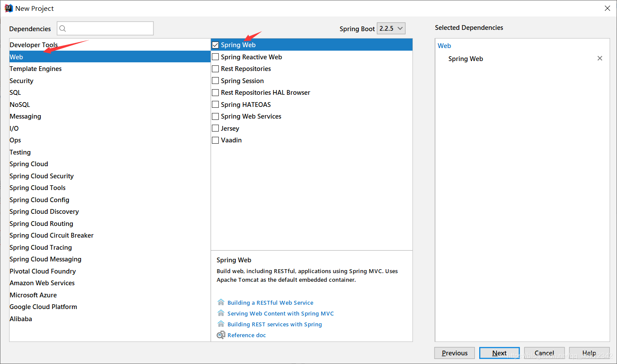Open Building REST services with Spring link
This screenshot has height=364, width=617.
point(275,324)
